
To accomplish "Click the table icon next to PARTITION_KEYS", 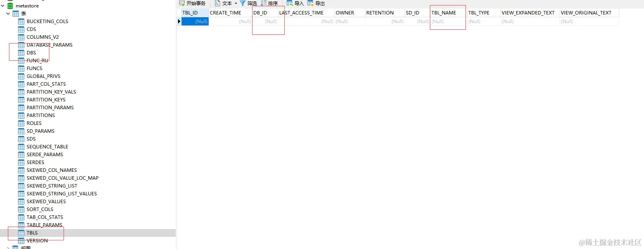I will coord(21,100).
